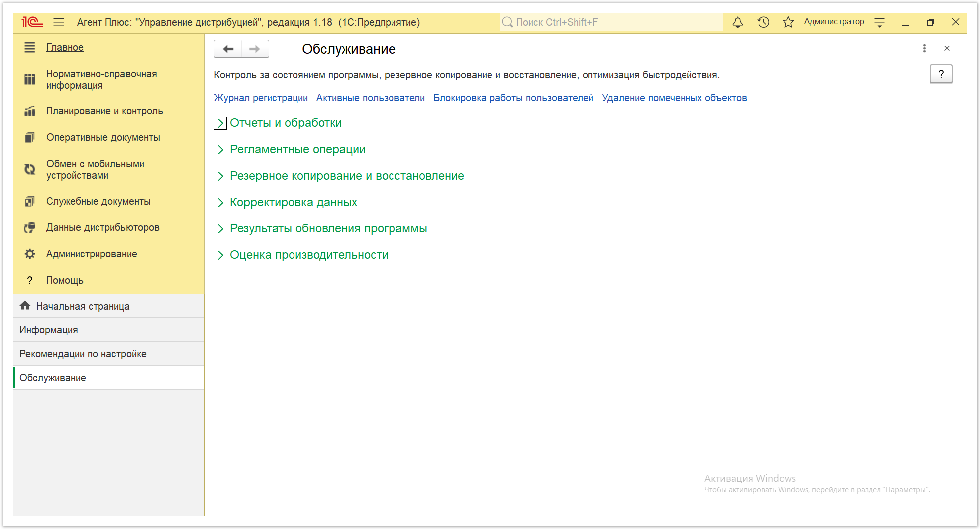This screenshot has width=980, height=529.
Task: Click the Обмен с мобильными устройствами sync icon
Action: pyautogui.click(x=30, y=169)
